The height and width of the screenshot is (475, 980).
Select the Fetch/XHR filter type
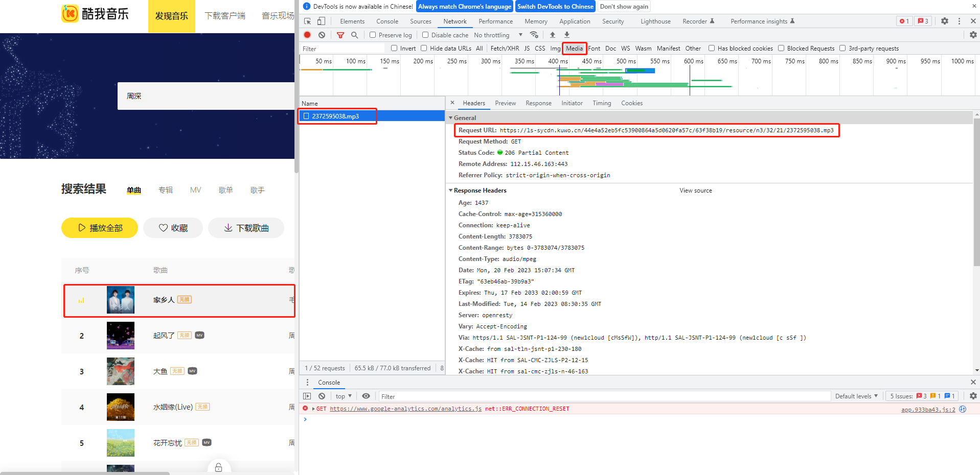click(x=505, y=48)
